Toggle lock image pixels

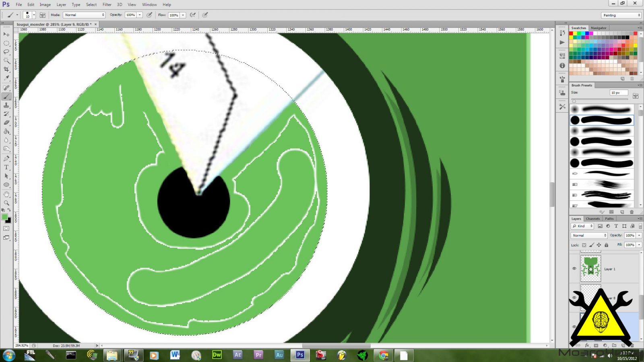coord(591,245)
